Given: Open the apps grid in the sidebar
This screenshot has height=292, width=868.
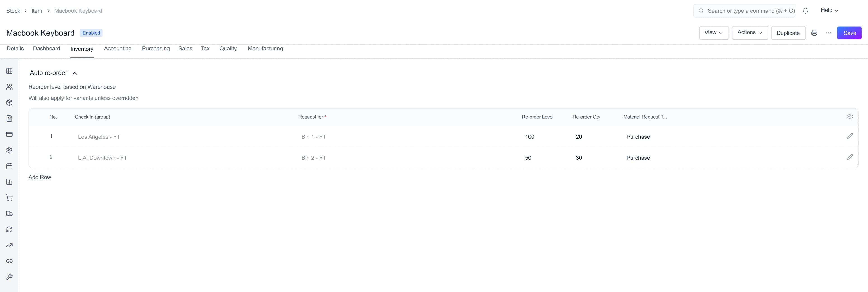Looking at the screenshot, I should (9, 71).
